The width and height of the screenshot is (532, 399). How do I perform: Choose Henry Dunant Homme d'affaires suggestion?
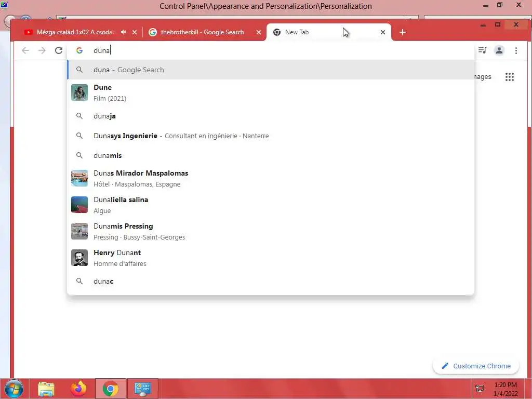[x=271, y=258]
